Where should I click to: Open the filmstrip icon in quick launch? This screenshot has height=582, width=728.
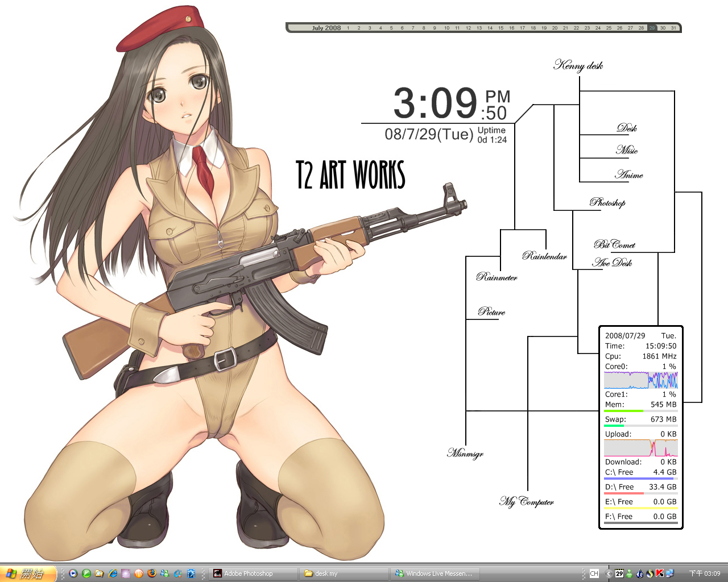click(191, 573)
